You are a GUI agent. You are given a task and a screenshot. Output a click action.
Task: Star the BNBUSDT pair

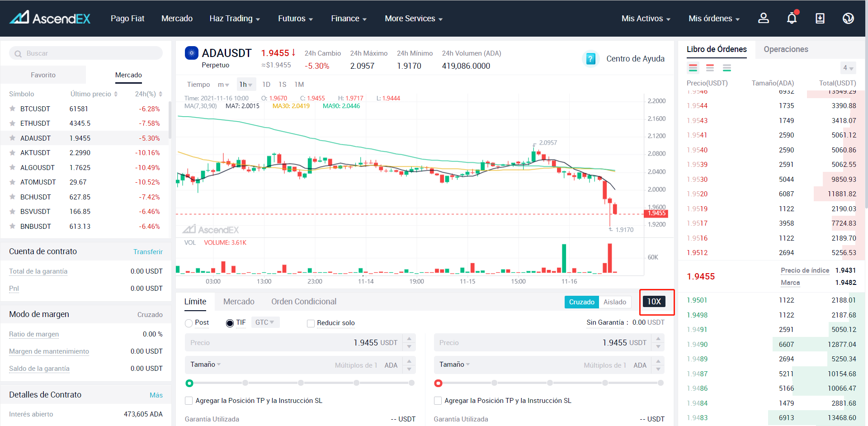[x=13, y=226]
